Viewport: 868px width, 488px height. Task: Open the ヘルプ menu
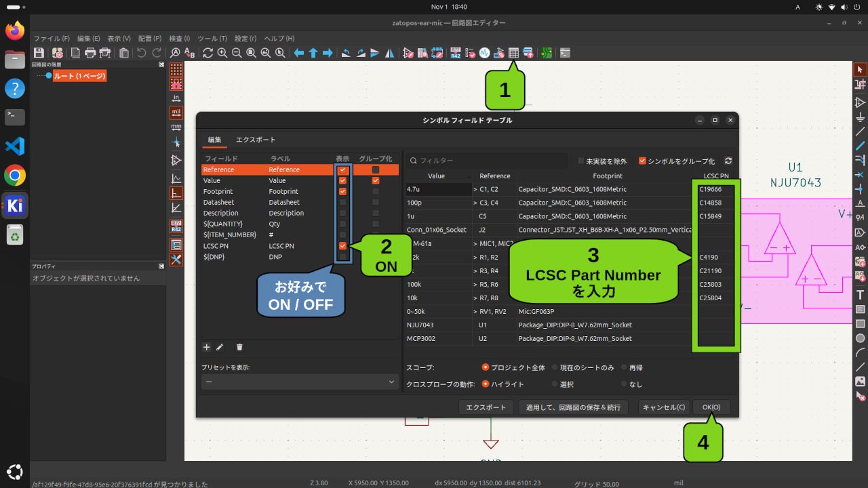279,39
